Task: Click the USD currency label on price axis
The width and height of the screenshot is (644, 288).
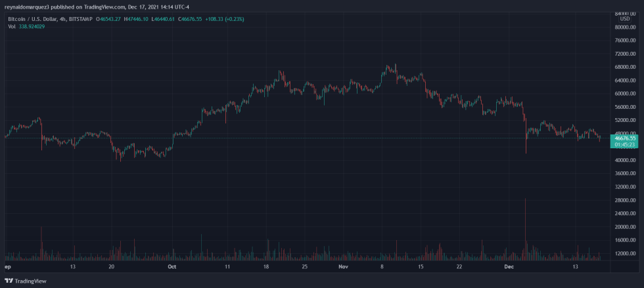Action: 625,19
